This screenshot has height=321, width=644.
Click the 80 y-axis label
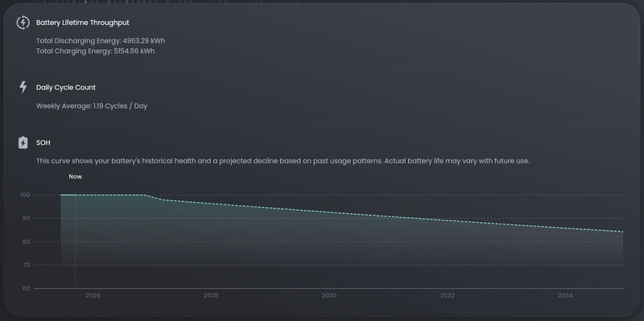27,242
